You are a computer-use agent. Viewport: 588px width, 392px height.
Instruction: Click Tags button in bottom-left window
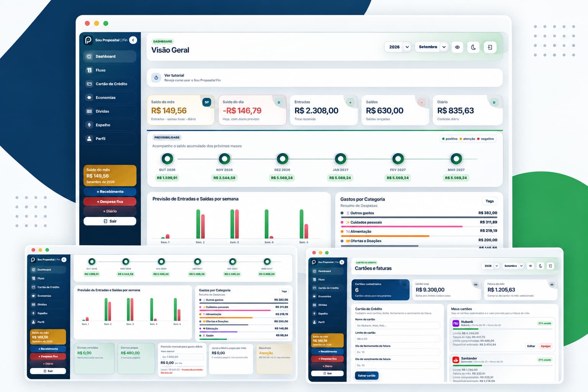284,291
